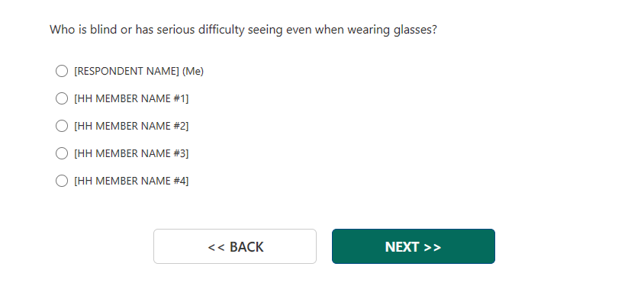The image size is (644, 302).
Task: Pick the HH MEMBER NAME #2 radio circle
Action: tap(62, 126)
